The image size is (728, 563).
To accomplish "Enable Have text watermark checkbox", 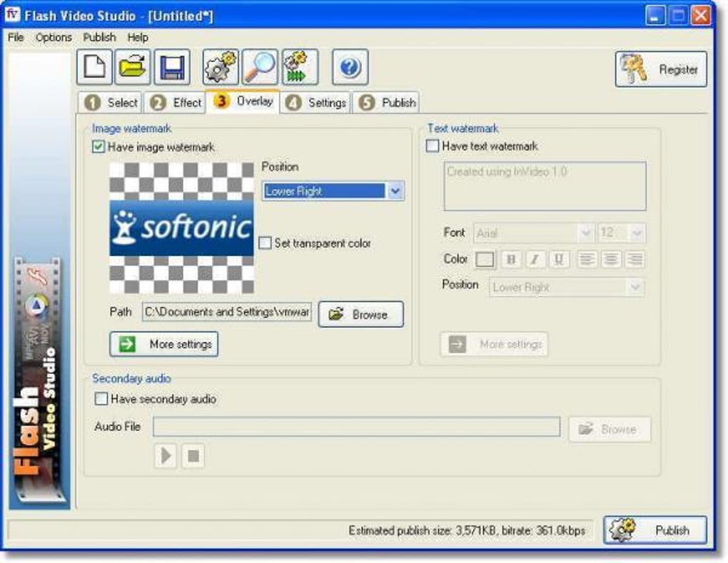I will click(433, 146).
